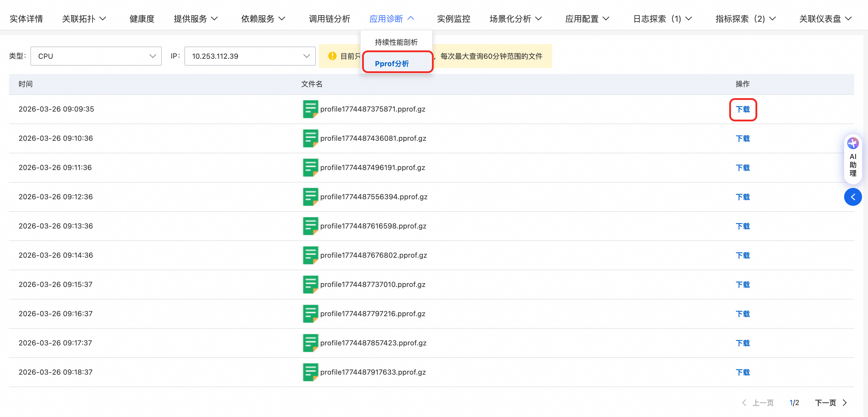This screenshot has height=417, width=868.
Task: Switch to the 调用链分析 tab
Action: coord(329,18)
